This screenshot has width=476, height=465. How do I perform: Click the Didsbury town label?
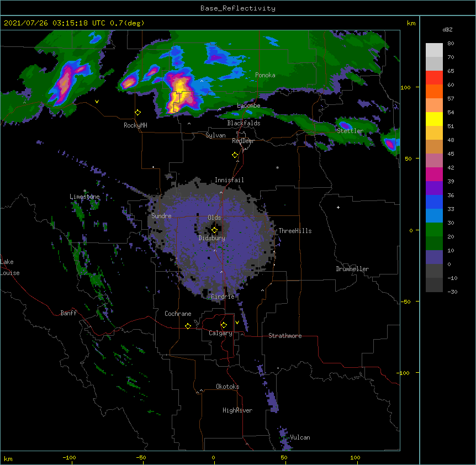pyautogui.click(x=212, y=238)
